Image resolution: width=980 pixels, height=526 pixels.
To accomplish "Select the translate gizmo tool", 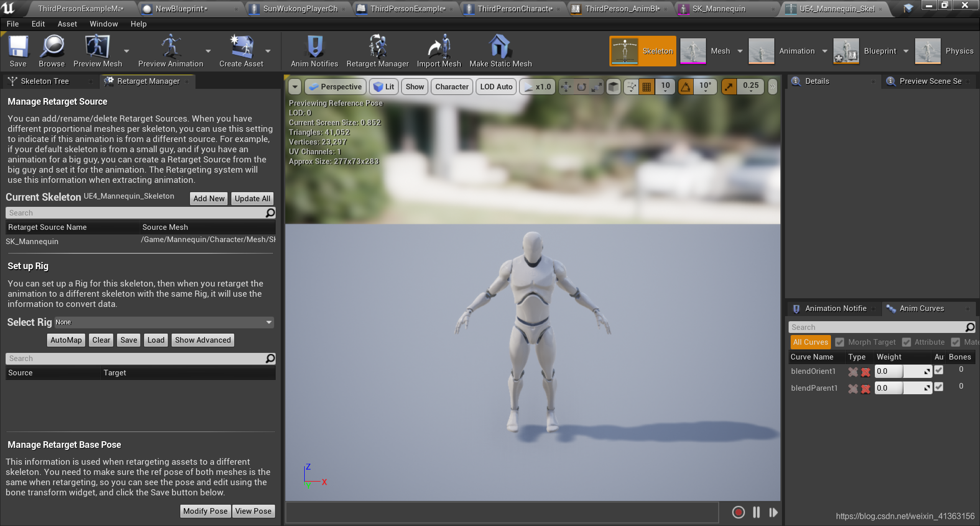I will 566,87.
